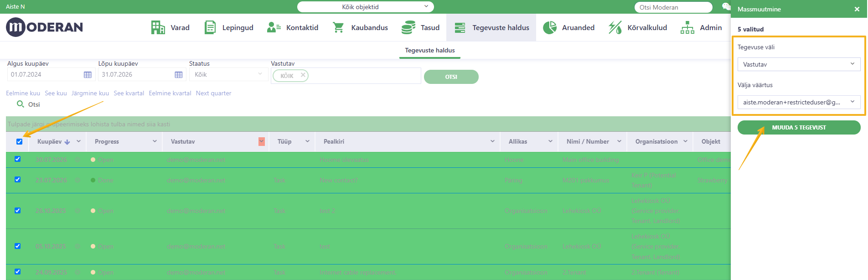Open the Välja väärtus dropdown
This screenshot has width=868, height=280.
(x=799, y=102)
